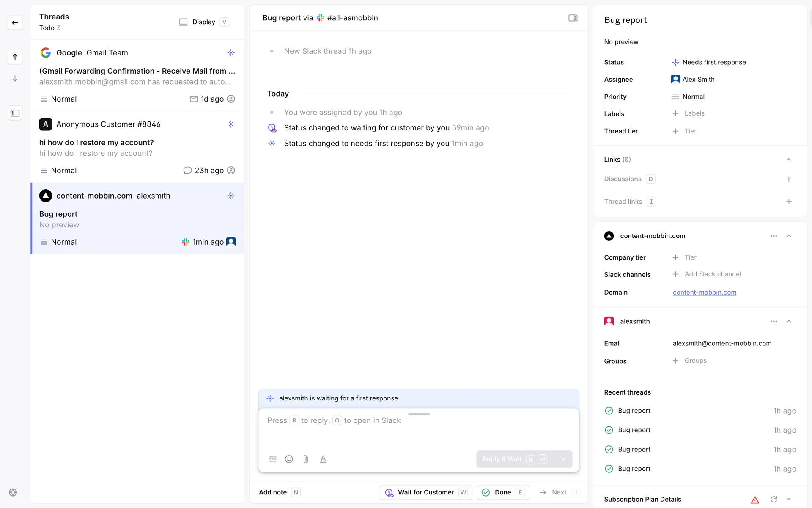Open the emoji picker in reply box
812x508 pixels.
(x=289, y=459)
